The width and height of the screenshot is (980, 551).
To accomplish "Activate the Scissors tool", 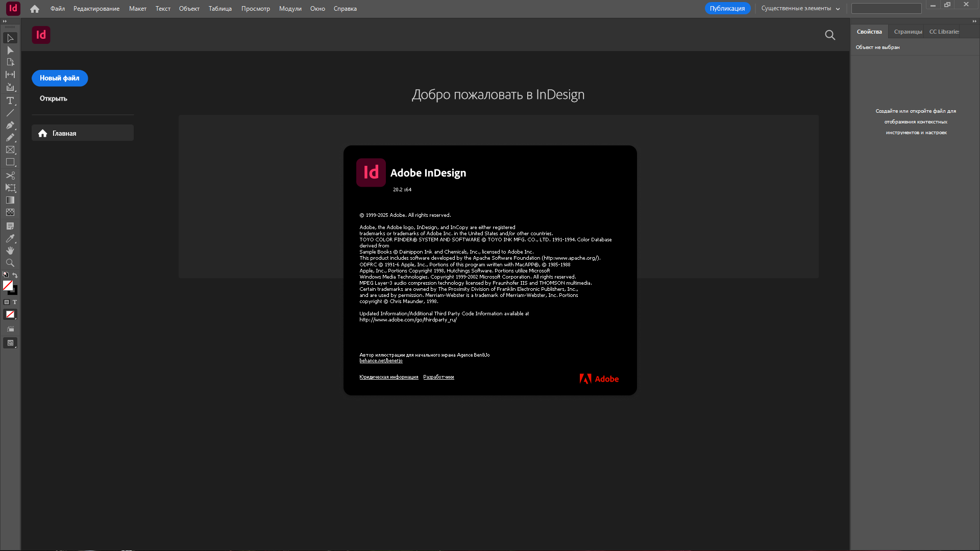I will pyautogui.click(x=10, y=176).
